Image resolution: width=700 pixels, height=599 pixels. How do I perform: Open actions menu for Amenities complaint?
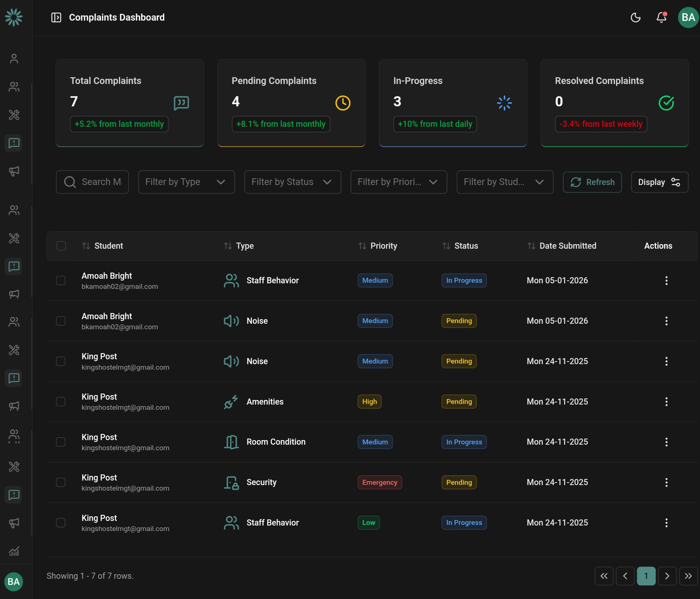point(666,401)
